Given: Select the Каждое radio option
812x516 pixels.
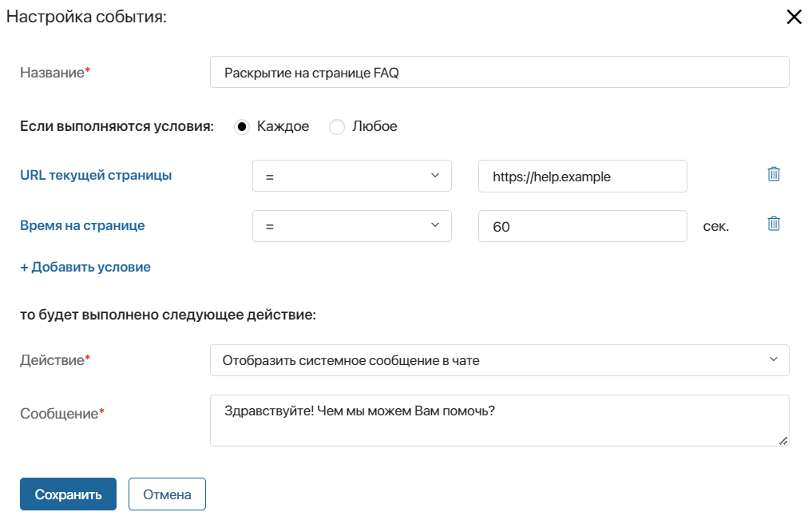Looking at the screenshot, I should point(243,127).
